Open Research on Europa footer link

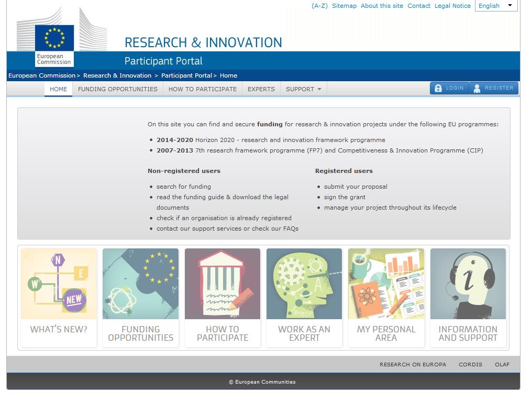coord(413,364)
